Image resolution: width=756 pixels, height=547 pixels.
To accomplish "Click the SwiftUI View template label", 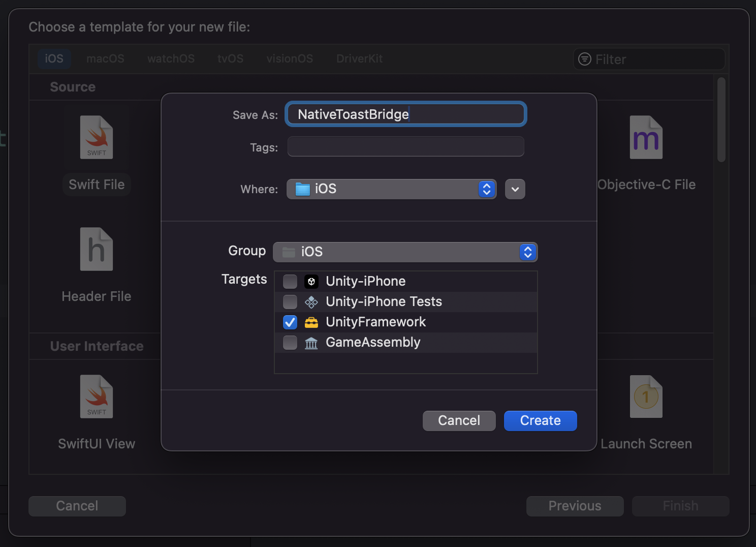I will point(97,444).
